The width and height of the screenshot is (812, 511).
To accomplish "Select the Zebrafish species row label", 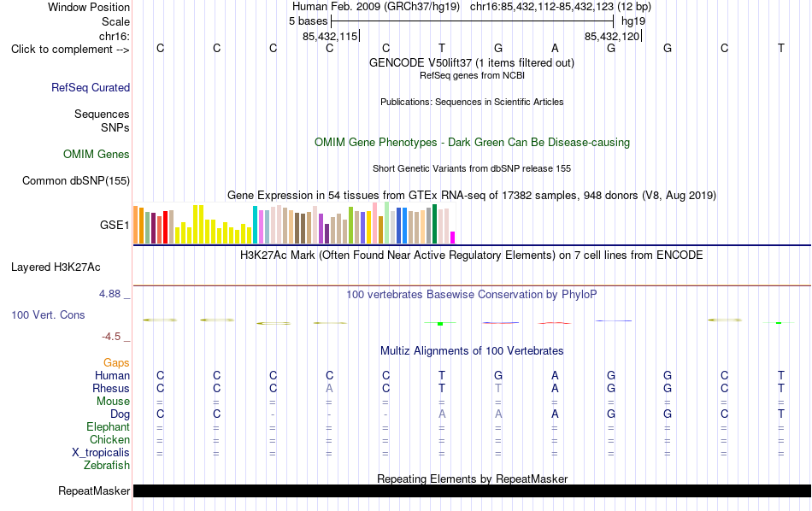I will pyautogui.click(x=107, y=465).
